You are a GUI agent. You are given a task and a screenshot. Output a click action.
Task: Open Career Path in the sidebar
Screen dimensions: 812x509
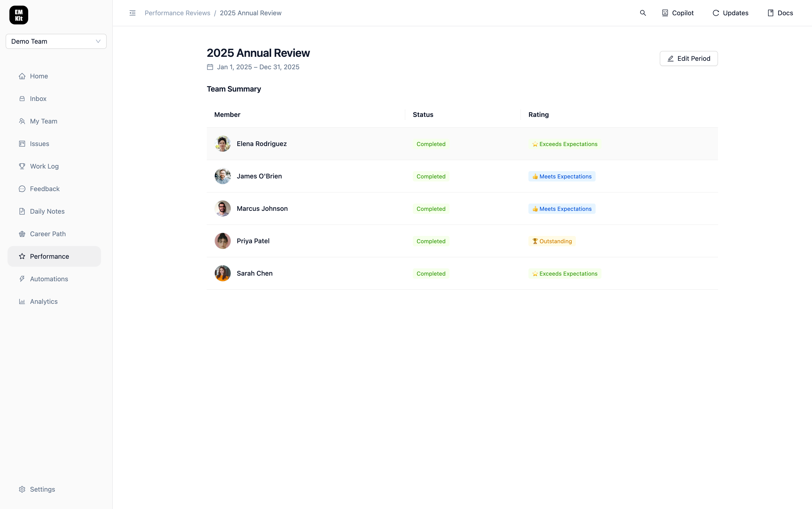click(x=47, y=234)
